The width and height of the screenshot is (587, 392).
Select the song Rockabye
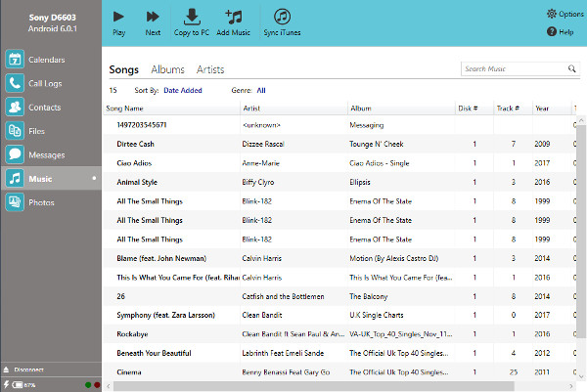pos(132,334)
